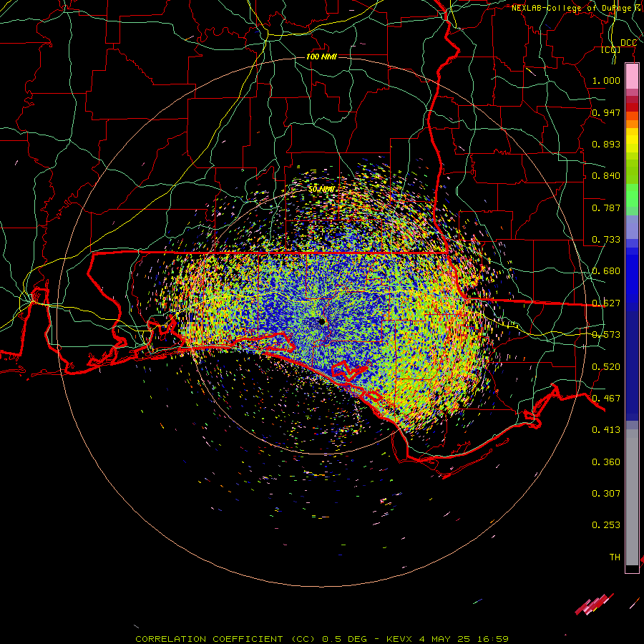Click the 0.787 scale value
The image size is (644, 644).
tap(606, 208)
